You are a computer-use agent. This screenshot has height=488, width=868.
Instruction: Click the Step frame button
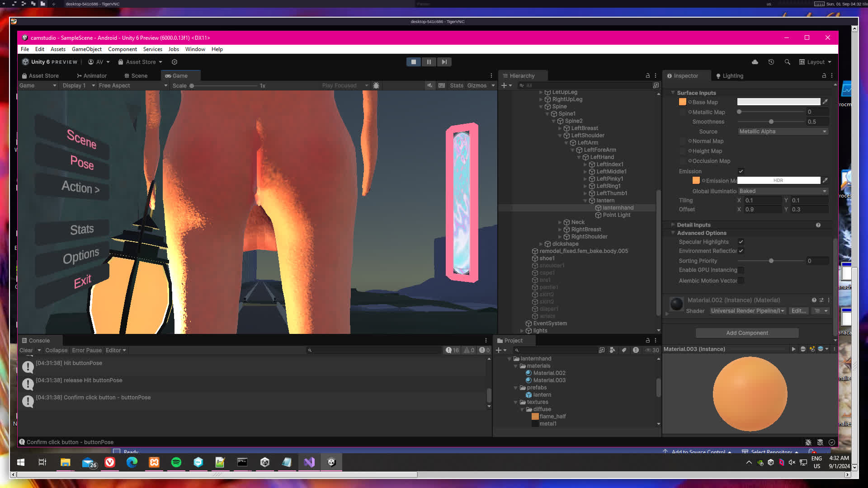point(444,62)
